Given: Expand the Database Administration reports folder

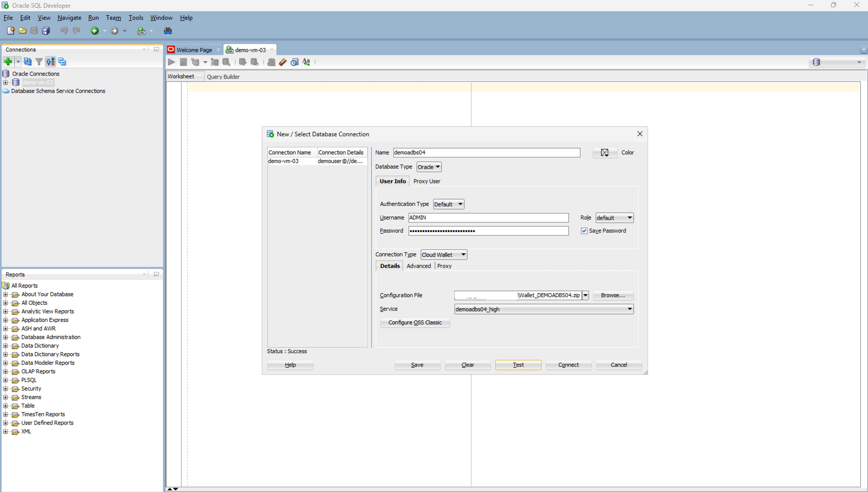Looking at the screenshot, I should [x=5, y=337].
